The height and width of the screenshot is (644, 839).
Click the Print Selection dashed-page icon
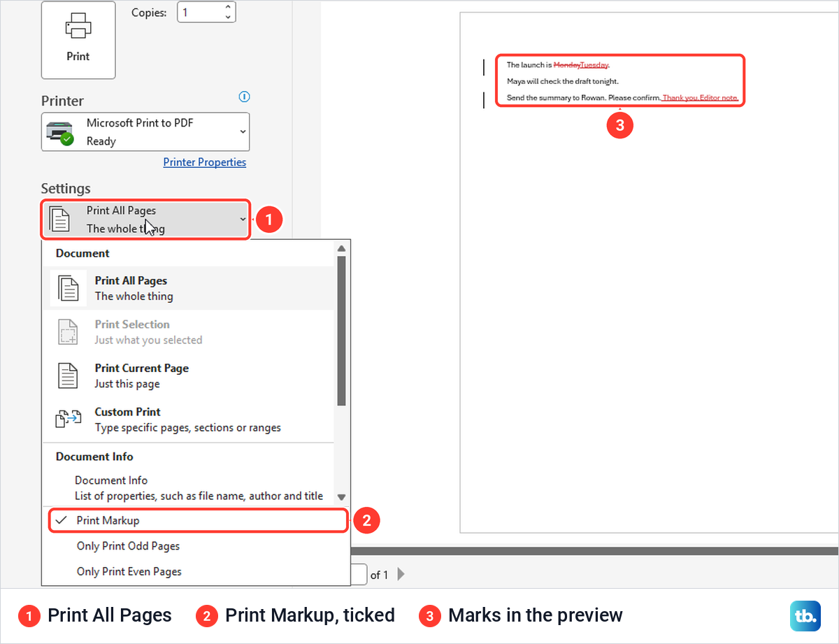coord(68,332)
